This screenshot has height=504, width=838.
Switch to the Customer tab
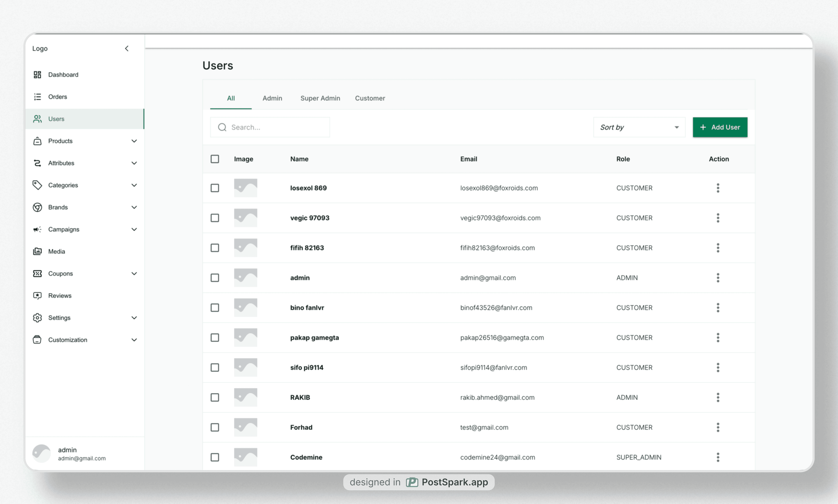(x=370, y=98)
